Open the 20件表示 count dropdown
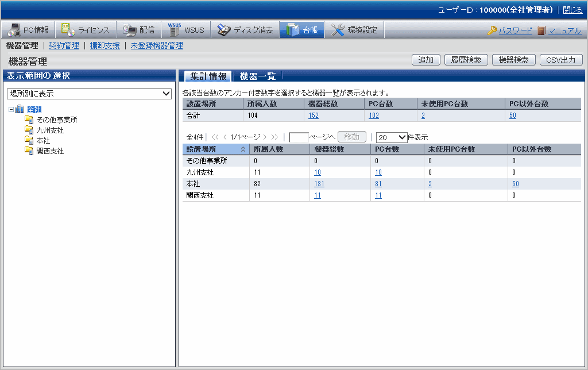Screen dimensions: 588x370 [x=392, y=137]
